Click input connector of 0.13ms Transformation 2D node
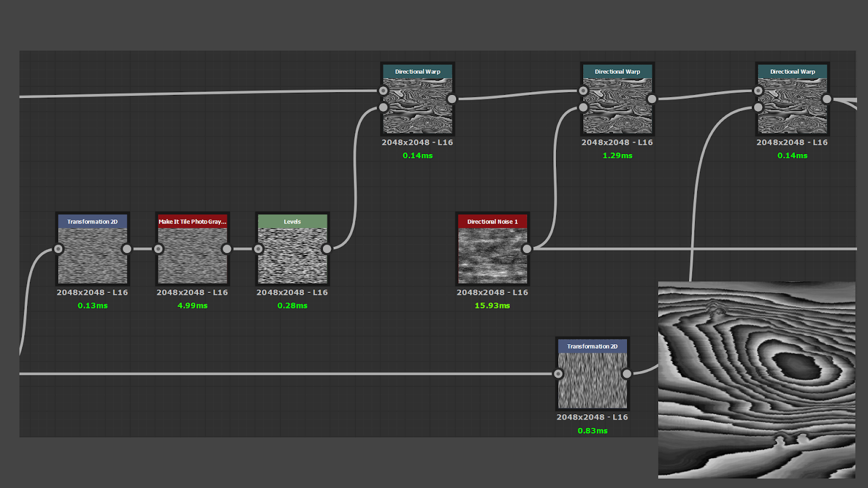 [59, 249]
